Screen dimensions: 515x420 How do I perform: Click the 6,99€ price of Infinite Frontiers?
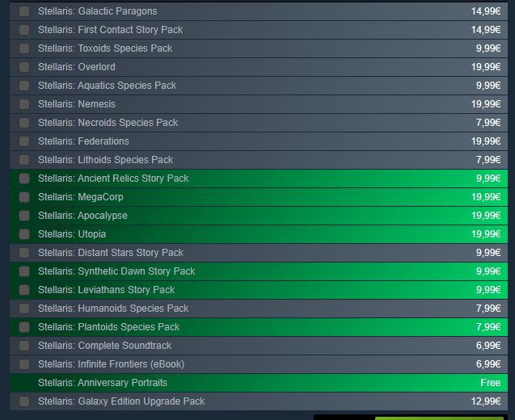[x=488, y=364]
